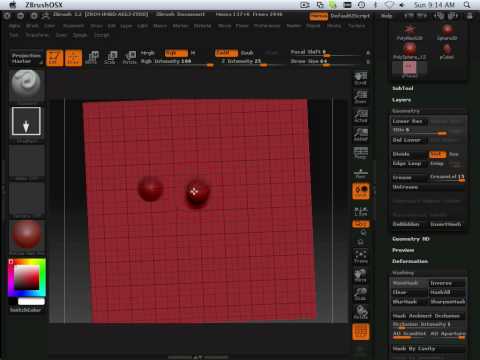Image resolution: width=480 pixels, height=360 pixels.
Task: Open the Tool menu
Action: click(x=14, y=35)
